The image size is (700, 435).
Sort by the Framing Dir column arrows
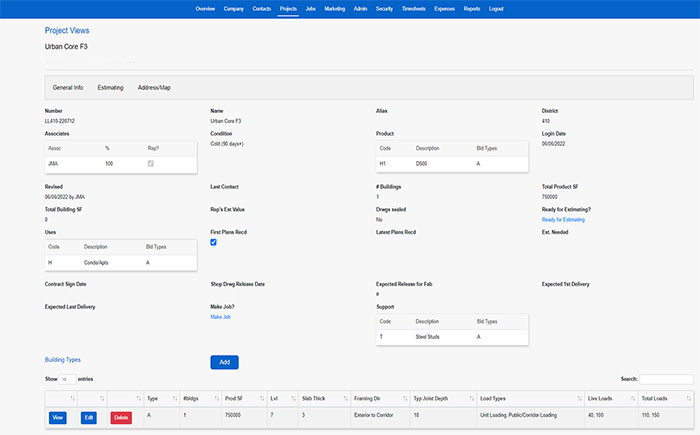click(x=405, y=398)
